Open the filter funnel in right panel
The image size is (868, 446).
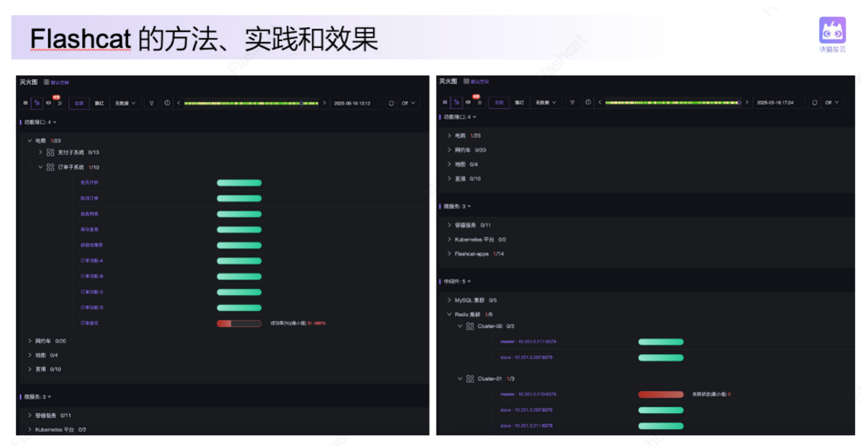pyautogui.click(x=572, y=102)
